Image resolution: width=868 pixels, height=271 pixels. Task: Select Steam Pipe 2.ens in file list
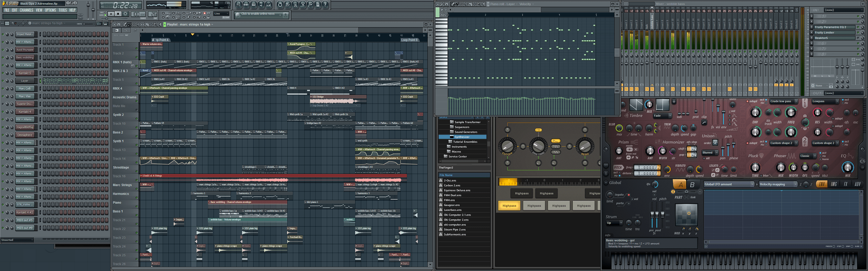click(x=455, y=229)
